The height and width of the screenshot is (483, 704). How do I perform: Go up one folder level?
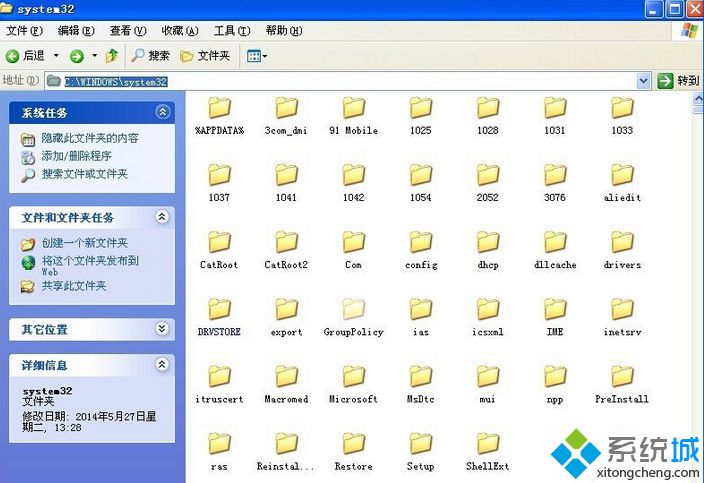(x=112, y=56)
